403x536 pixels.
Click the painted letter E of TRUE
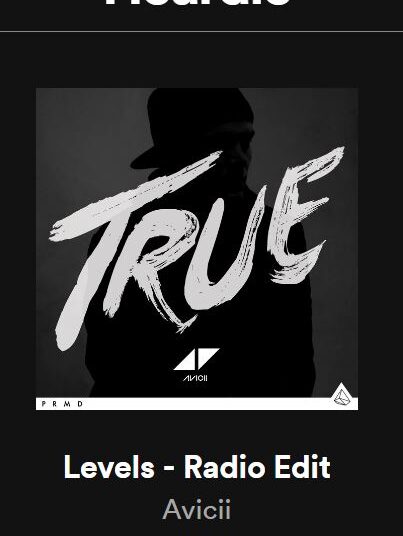click(x=301, y=215)
